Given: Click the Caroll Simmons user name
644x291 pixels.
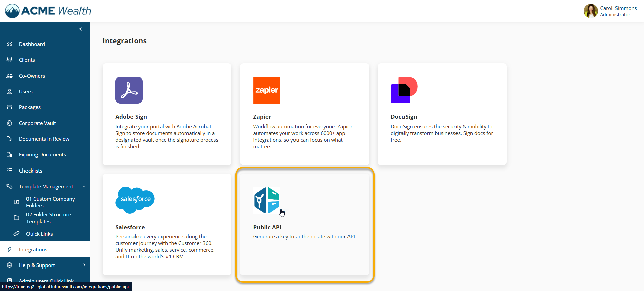Looking at the screenshot, I should pyautogui.click(x=618, y=8).
